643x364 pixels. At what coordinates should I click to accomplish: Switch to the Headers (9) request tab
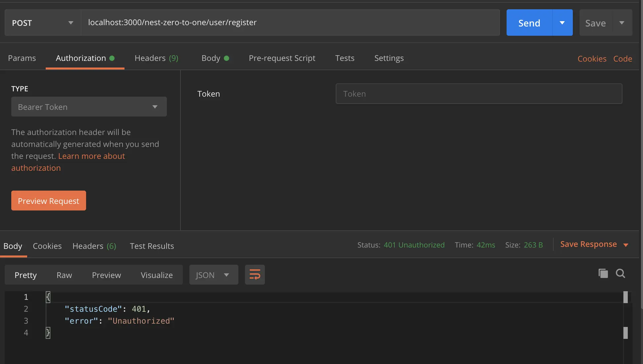[156, 58]
